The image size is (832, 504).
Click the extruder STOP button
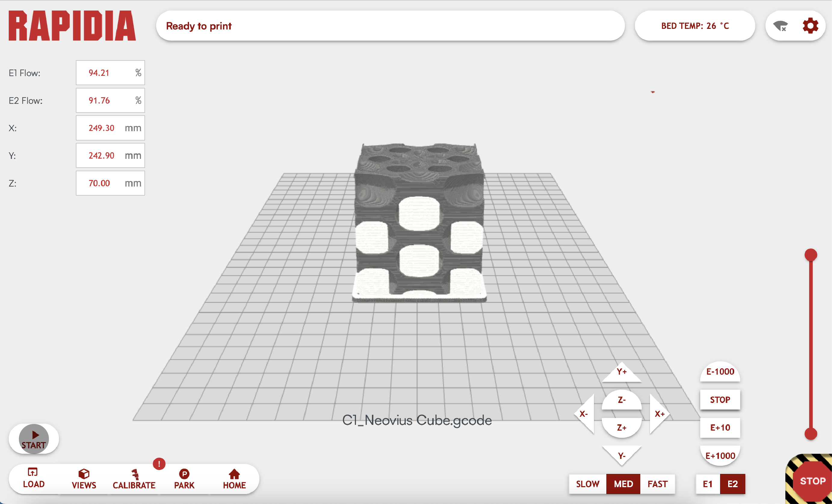(720, 400)
